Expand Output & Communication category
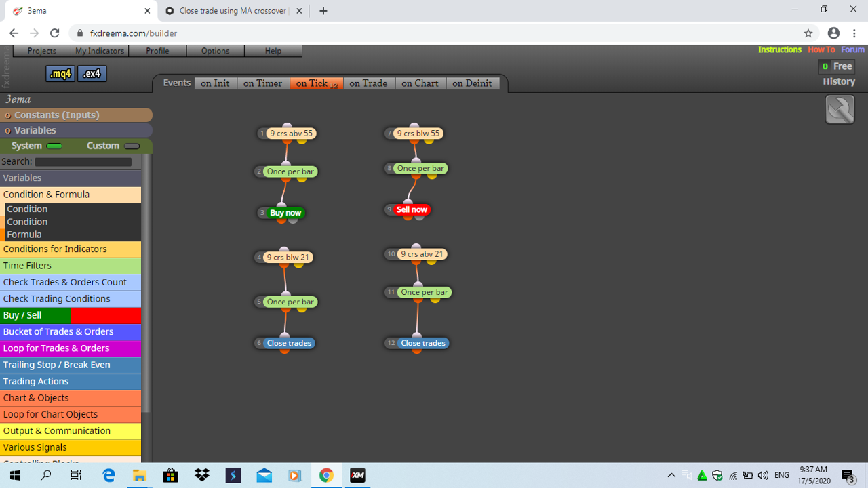This screenshot has height=488, width=868. [x=71, y=431]
